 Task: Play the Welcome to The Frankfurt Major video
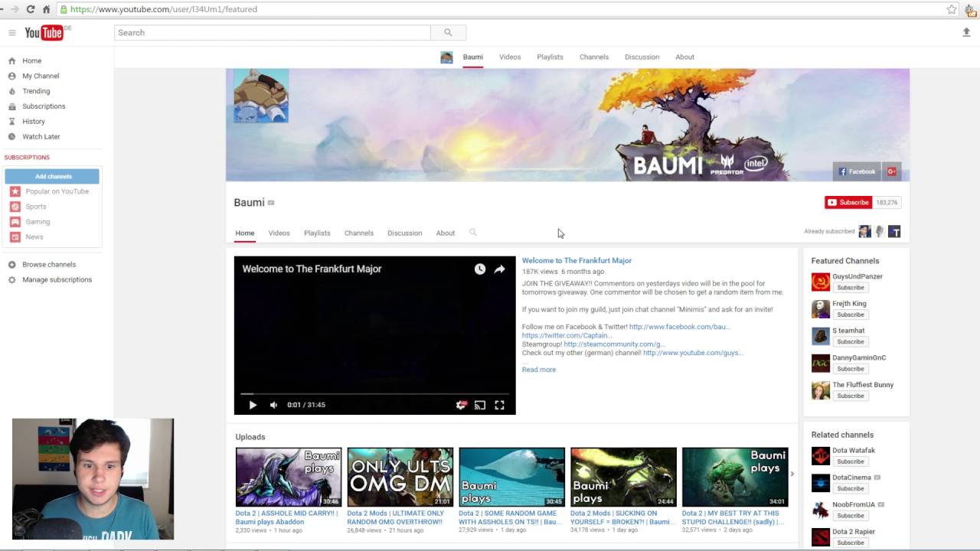253,405
